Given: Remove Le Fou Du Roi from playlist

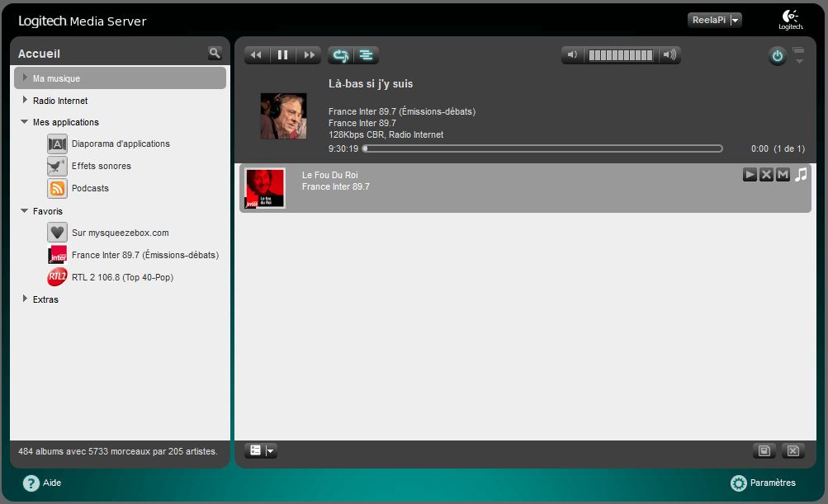Looking at the screenshot, I should tap(766, 174).
